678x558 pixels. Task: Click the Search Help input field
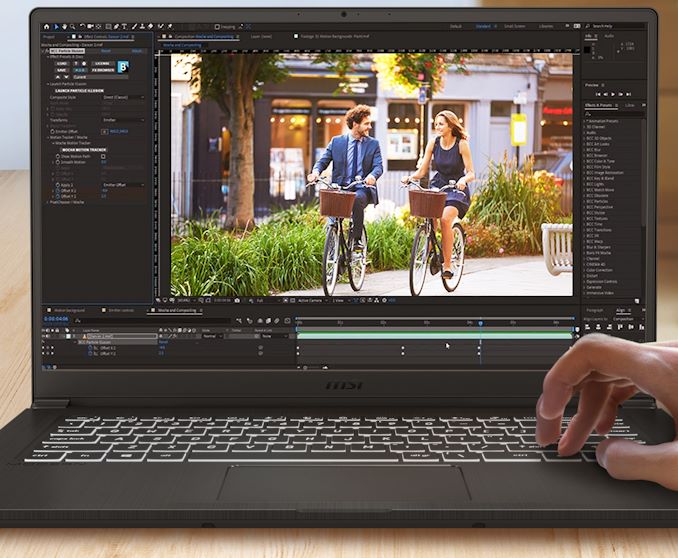pyautogui.click(x=604, y=26)
